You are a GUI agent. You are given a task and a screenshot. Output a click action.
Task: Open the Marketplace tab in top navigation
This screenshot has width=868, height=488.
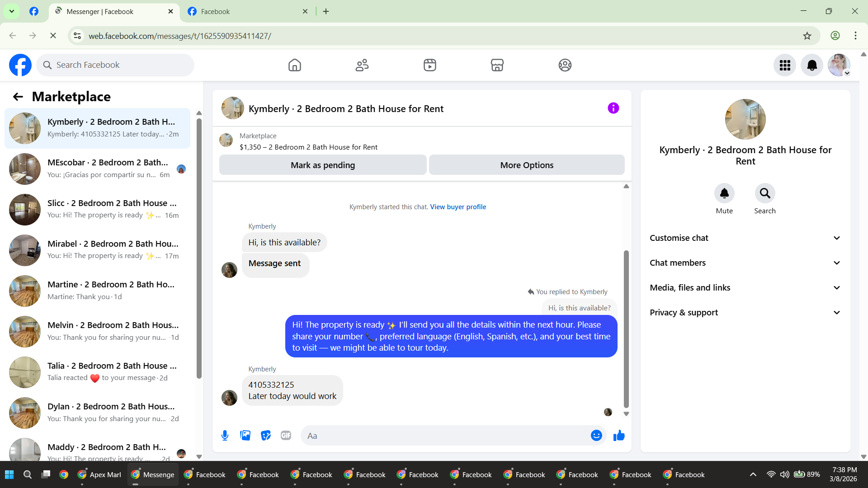click(497, 66)
